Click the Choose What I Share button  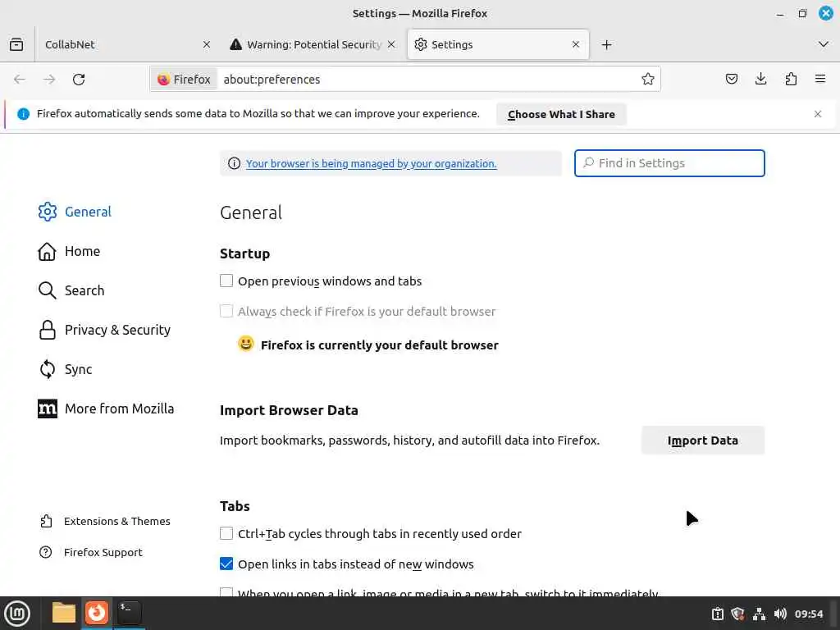pyautogui.click(x=561, y=114)
